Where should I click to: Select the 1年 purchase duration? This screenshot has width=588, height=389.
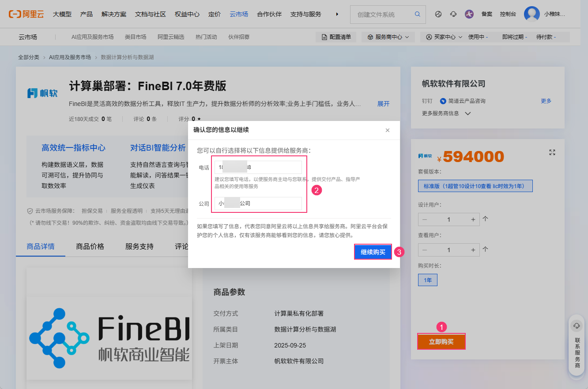point(428,280)
